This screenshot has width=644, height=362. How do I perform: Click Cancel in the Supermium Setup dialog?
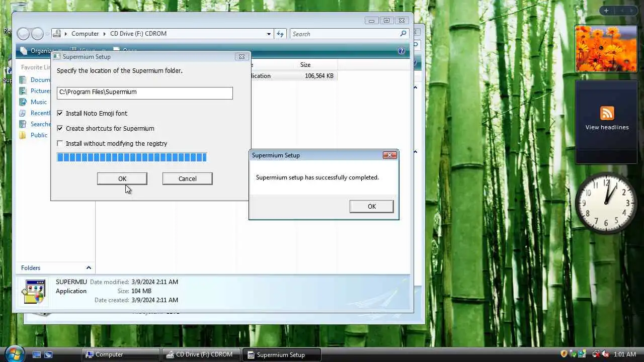[187, 178]
